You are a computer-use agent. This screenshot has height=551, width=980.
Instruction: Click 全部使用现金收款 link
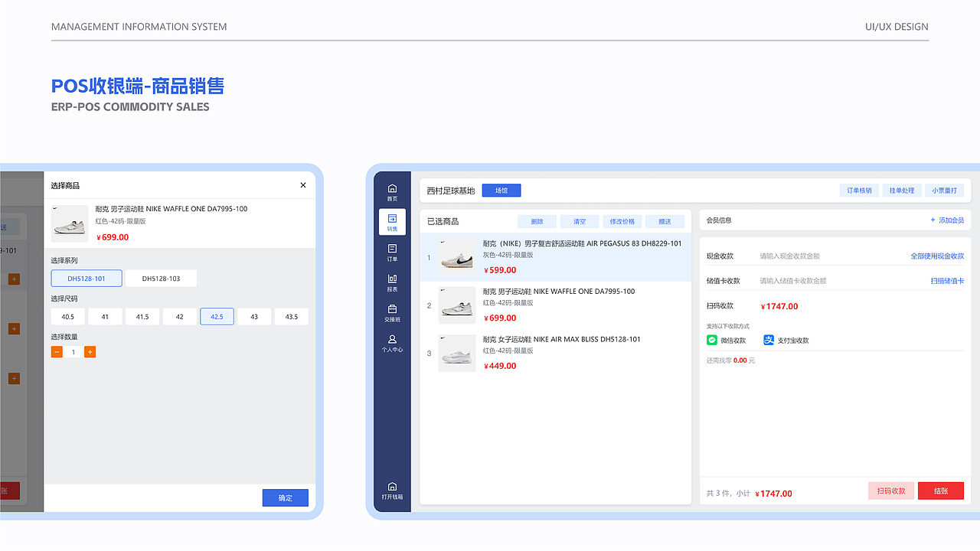point(937,256)
